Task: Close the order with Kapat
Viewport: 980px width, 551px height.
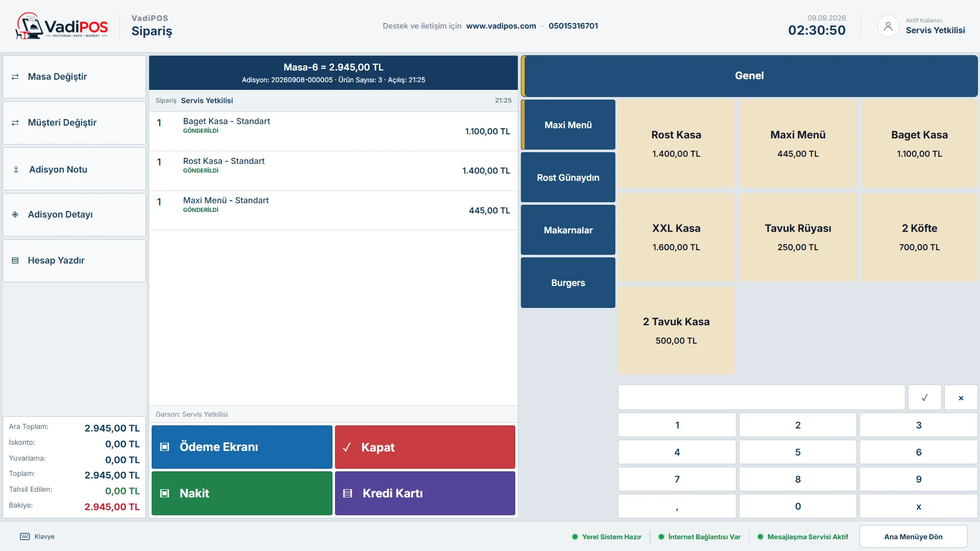Action: 425,447
